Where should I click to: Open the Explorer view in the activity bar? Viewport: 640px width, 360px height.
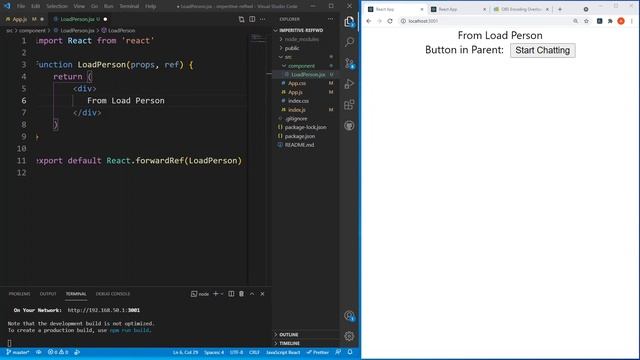(x=349, y=21)
